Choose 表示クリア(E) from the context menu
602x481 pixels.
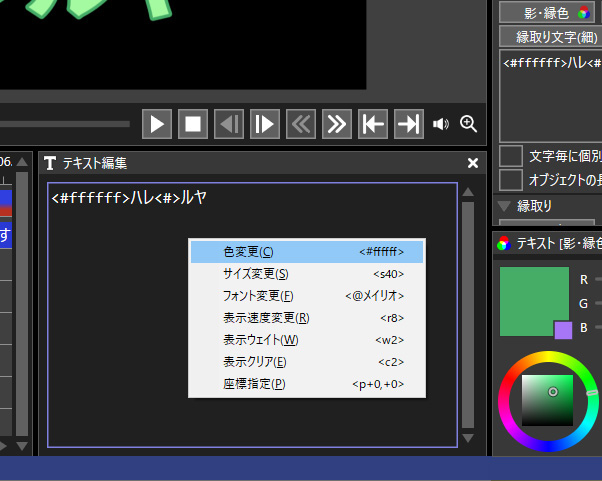point(307,362)
